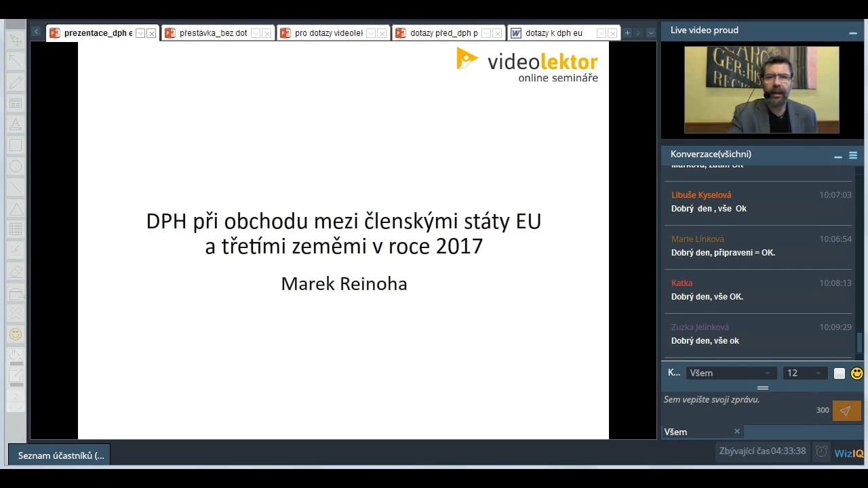Open dropdown arrow on pro dotazy videolek tab
The height and width of the screenshot is (488, 868).
pyautogui.click(x=371, y=33)
